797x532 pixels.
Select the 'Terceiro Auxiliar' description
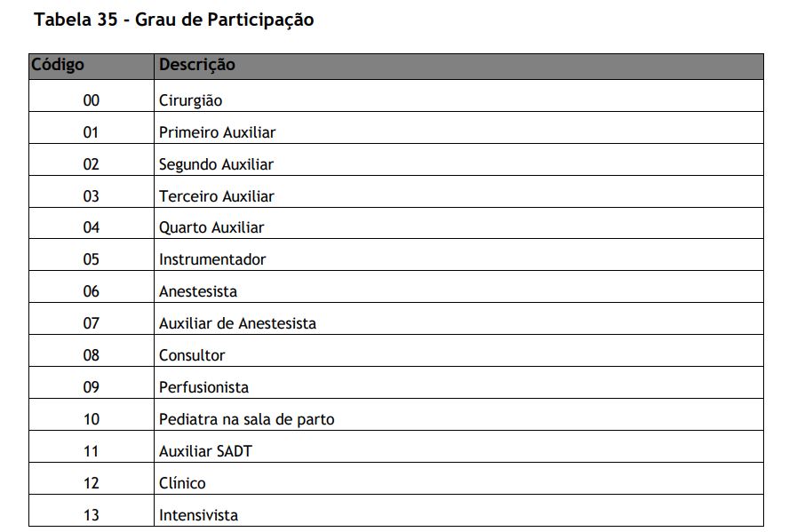click(x=216, y=196)
